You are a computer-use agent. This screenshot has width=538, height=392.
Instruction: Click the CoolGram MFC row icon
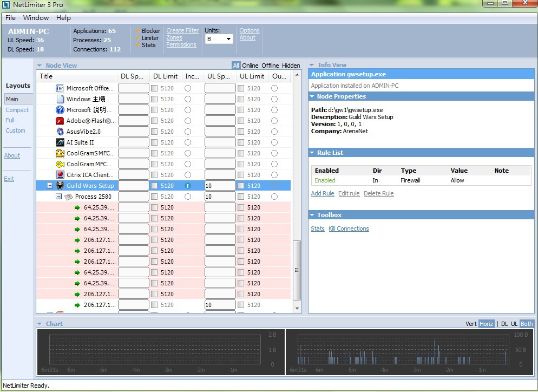click(x=60, y=164)
